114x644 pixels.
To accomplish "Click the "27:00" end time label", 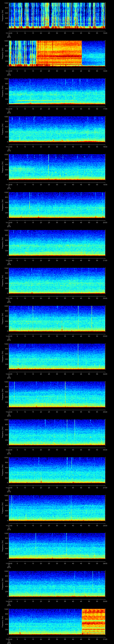I will 105,487.
